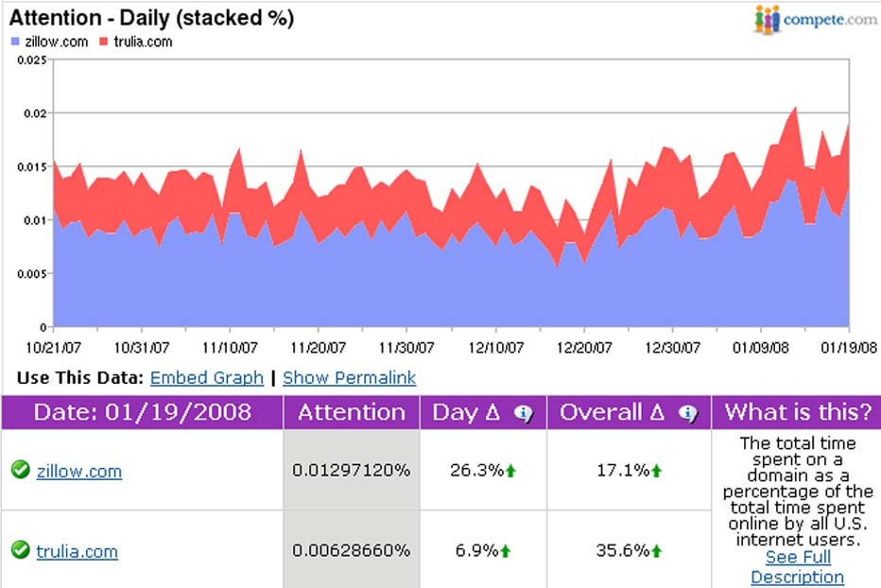Click the Date: 01/19/2008 header

[142, 412]
